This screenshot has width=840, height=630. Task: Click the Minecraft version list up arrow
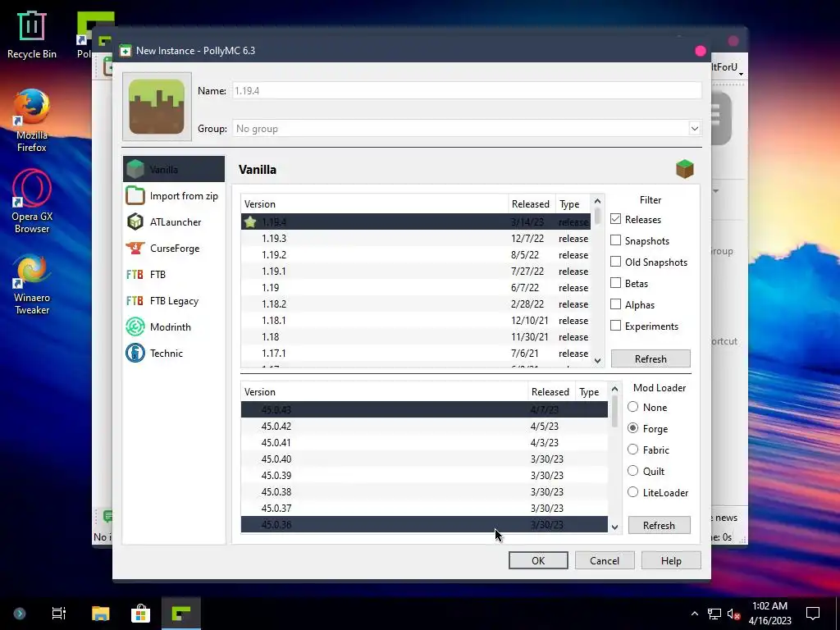pyautogui.click(x=597, y=201)
